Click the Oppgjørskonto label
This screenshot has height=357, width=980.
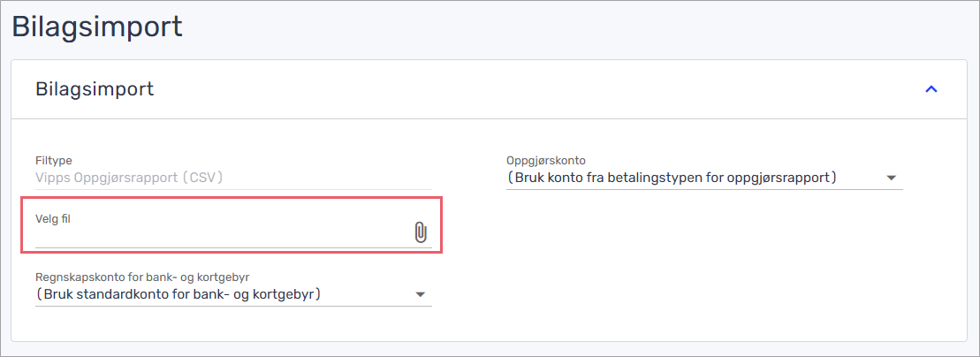(546, 162)
